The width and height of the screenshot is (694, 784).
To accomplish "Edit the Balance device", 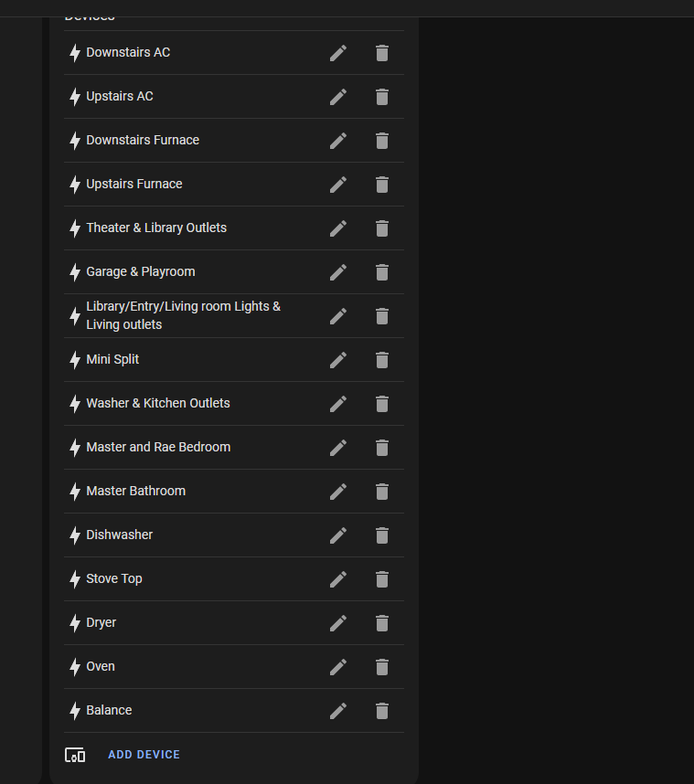I will click(338, 711).
